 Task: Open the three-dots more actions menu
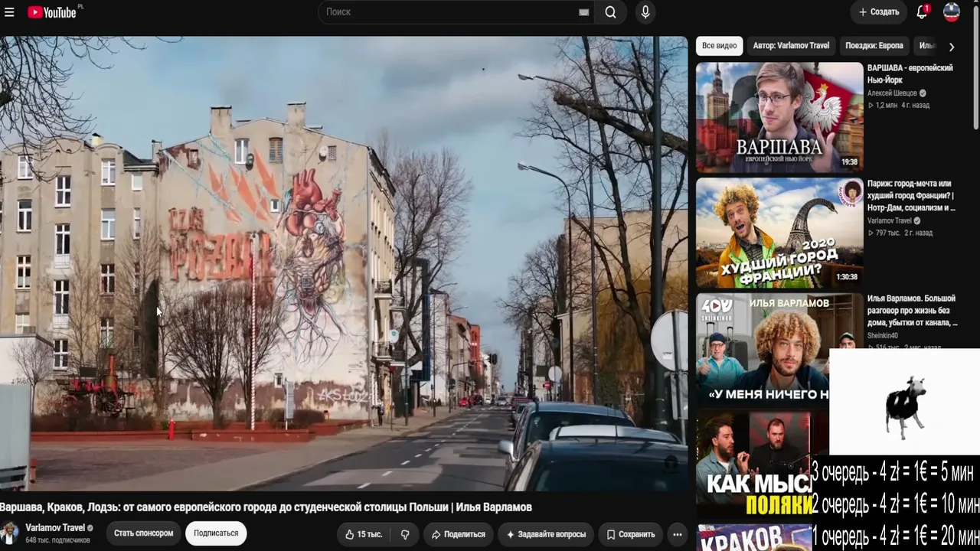pos(678,534)
